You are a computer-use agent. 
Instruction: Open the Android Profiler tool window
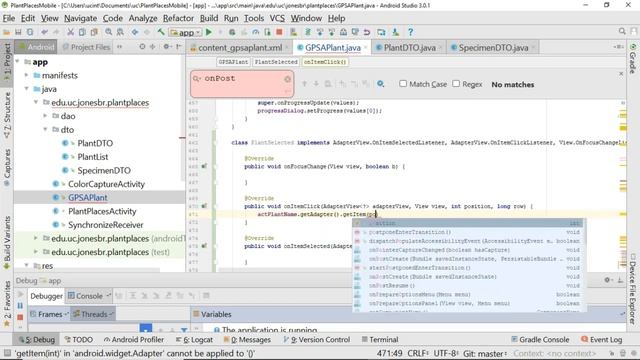pyautogui.click(x=134, y=339)
